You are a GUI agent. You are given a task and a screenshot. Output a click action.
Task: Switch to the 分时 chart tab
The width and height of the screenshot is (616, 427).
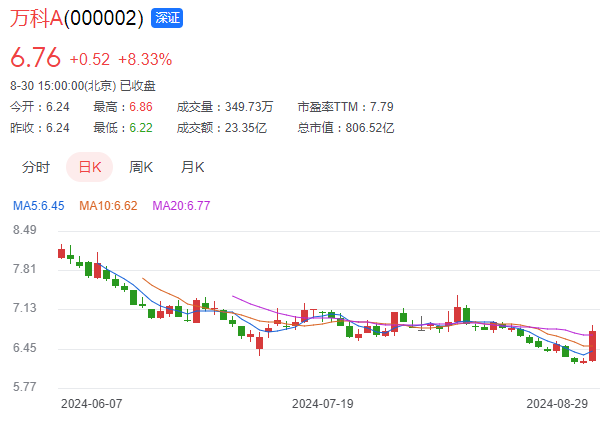(36, 167)
